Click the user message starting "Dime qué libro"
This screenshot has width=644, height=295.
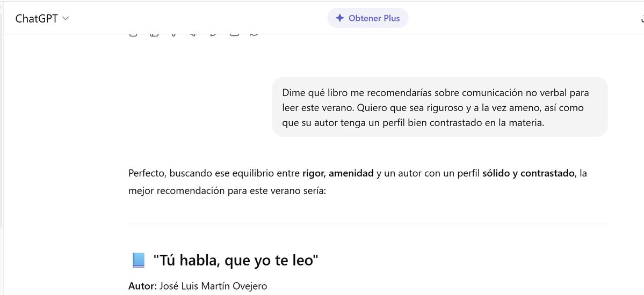click(x=439, y=108)
